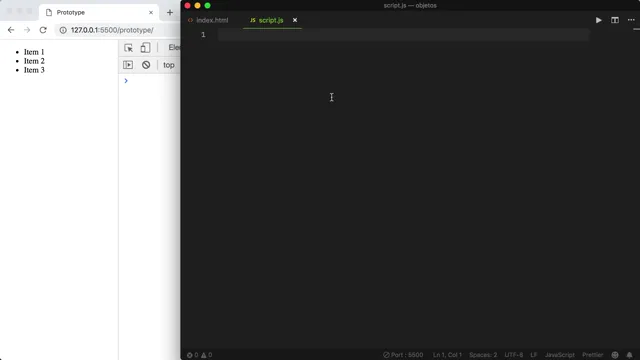
Task: Toggle the DevTools device toolbar
Action: point(145,48)
